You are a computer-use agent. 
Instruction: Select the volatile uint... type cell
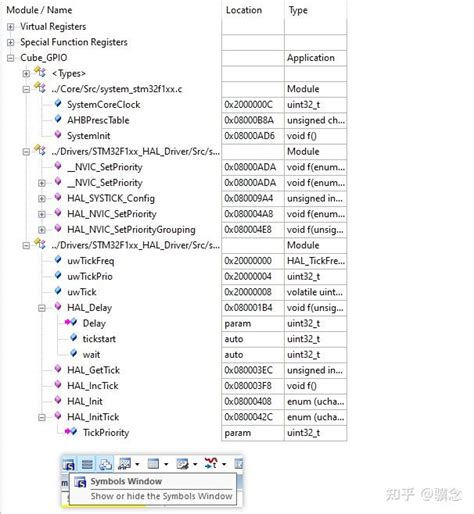[x=315, y=292]
